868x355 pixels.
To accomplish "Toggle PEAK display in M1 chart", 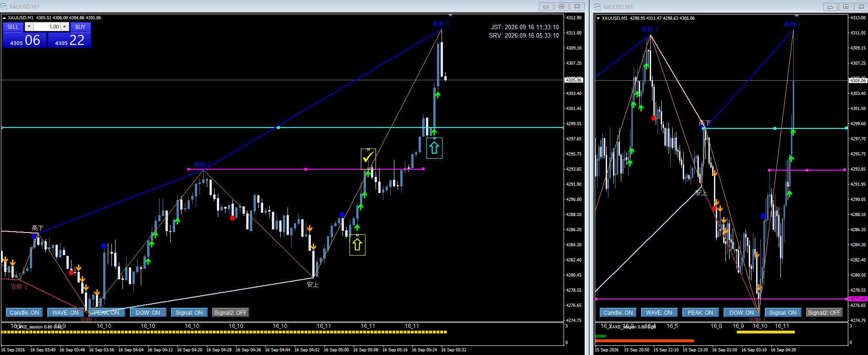I will tap(107, 313).
